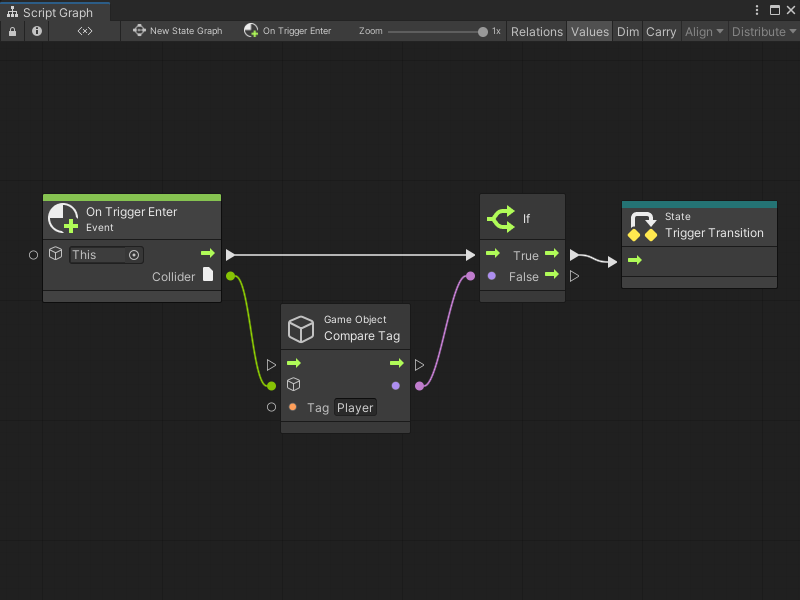Open the window options kebab menu
Image resolution: width=800 pixels, height=600 pixels.
[757, 9]
